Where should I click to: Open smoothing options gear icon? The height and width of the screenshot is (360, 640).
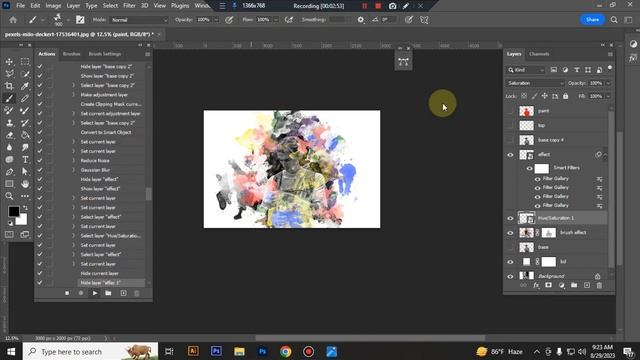(360, 20)
